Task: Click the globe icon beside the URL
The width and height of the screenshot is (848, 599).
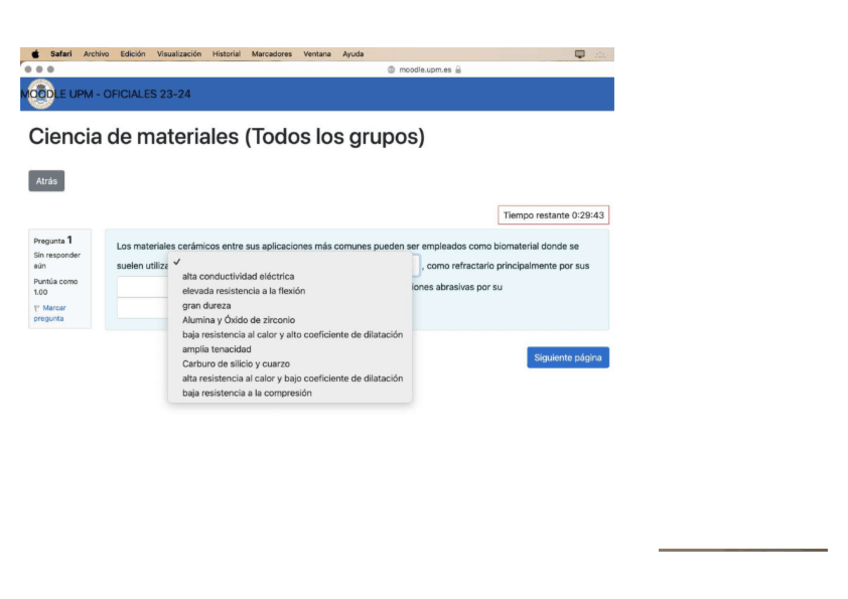Action: coord(392,70)
